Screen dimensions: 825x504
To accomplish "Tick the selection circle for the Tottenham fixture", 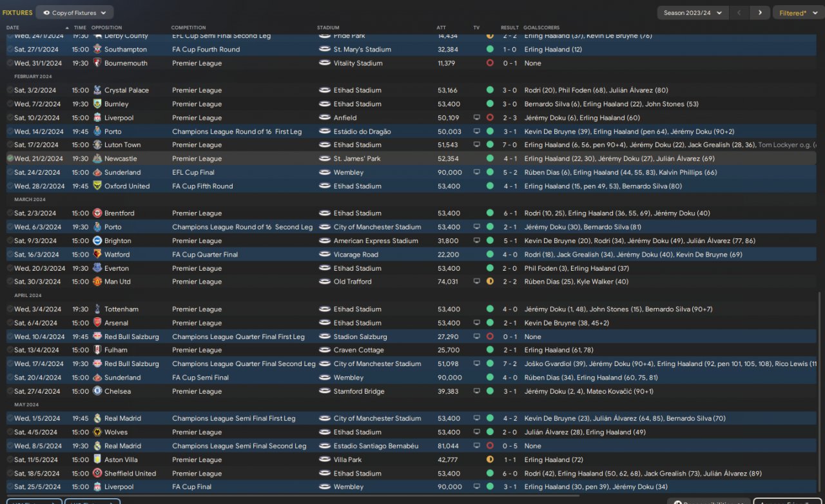I will [x=10, y=309].
